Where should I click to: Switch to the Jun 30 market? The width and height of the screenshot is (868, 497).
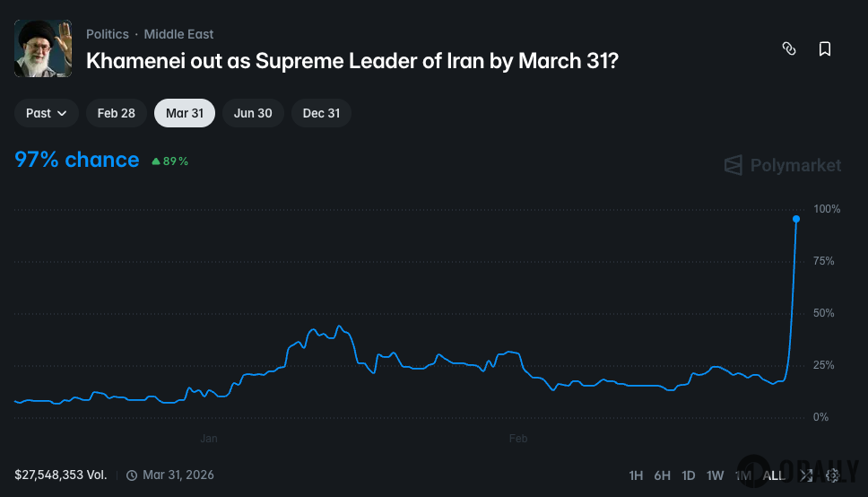click(x=253, y=113)
